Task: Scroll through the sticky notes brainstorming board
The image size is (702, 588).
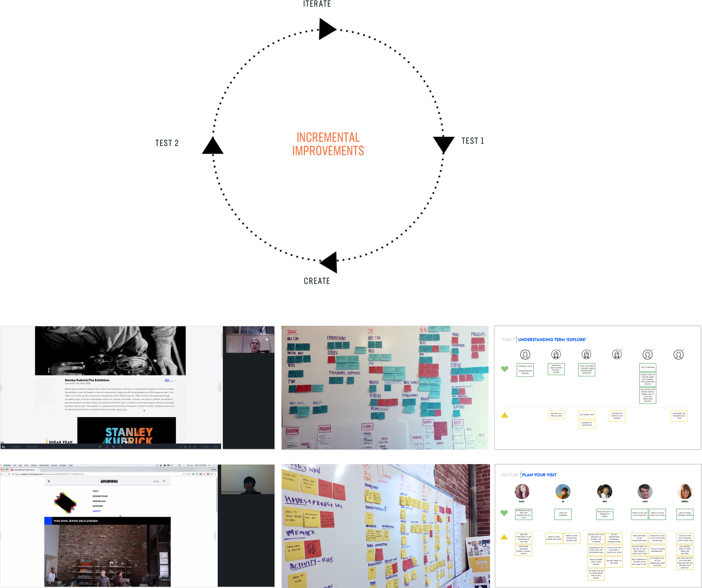Action: tap(385, 387)
